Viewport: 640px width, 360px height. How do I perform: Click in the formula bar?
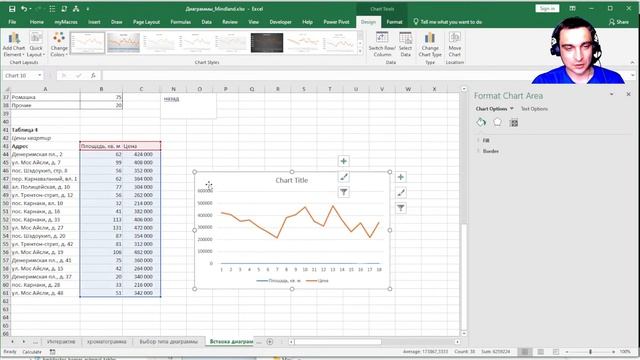pos(316,76)
